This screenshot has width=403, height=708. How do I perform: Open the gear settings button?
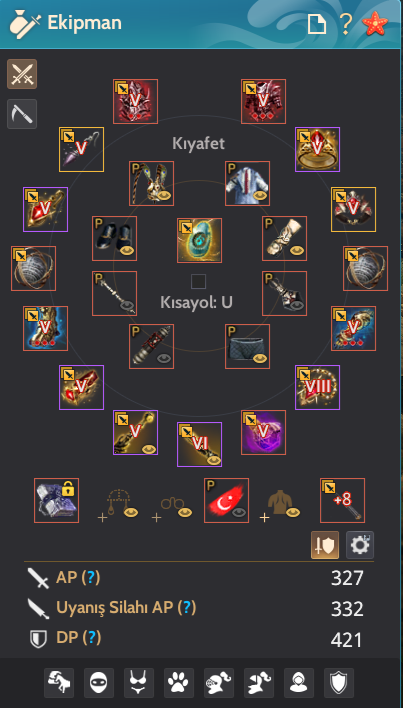point(360,545)
